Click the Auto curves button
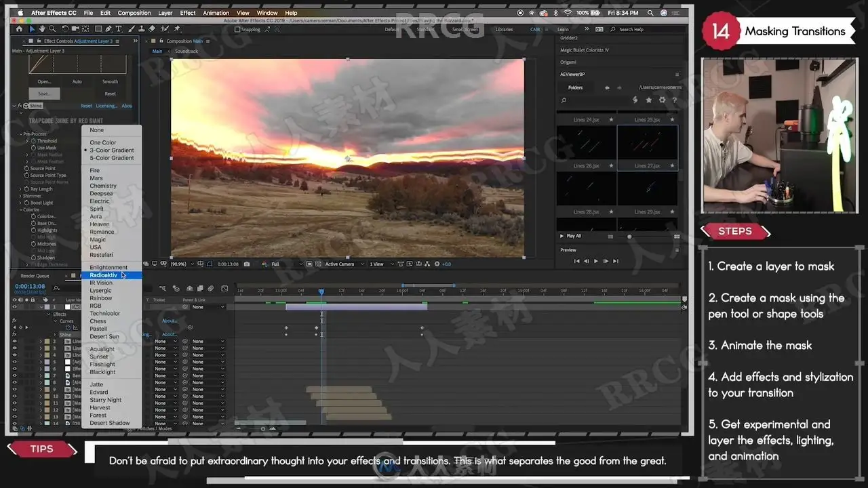Screen dimensions: 868x488 pyautogui.click(x=77, y=81)
